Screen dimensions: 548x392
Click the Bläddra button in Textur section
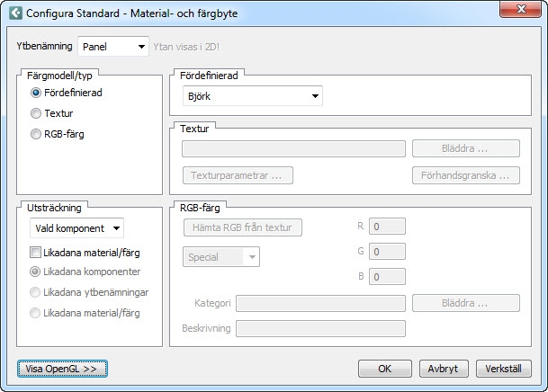pos(466,149)
